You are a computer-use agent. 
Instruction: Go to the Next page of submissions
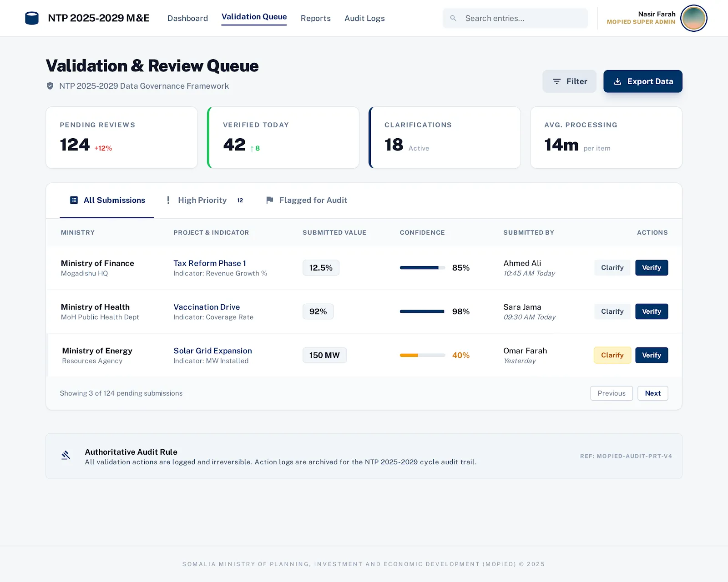tap(652, 393)
